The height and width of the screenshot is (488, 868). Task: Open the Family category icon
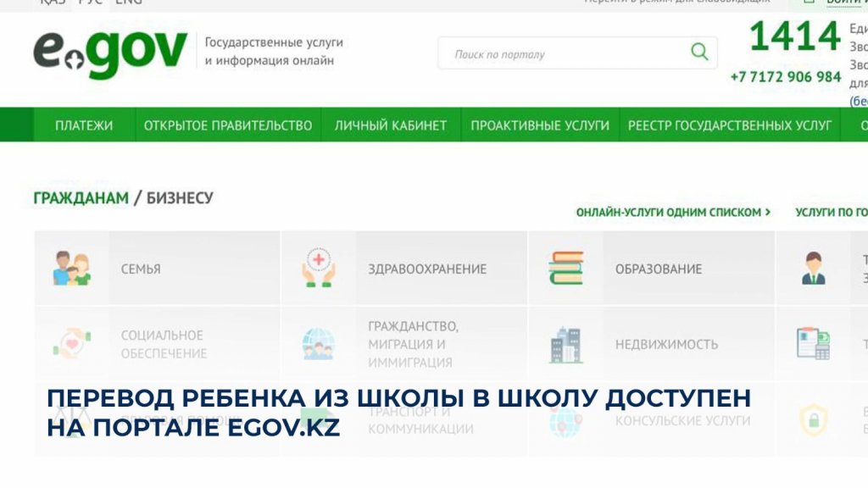click(71, 269)
